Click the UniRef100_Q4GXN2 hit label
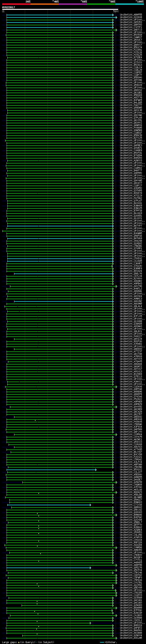This screenshot has width=146, height=644. coord(131,301)
